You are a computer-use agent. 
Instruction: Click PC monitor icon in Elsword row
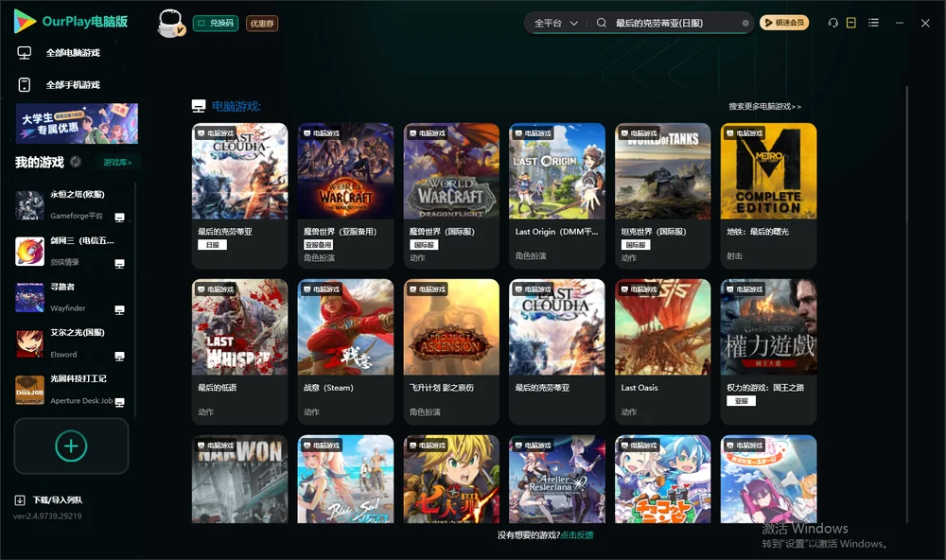pos(119,356)
